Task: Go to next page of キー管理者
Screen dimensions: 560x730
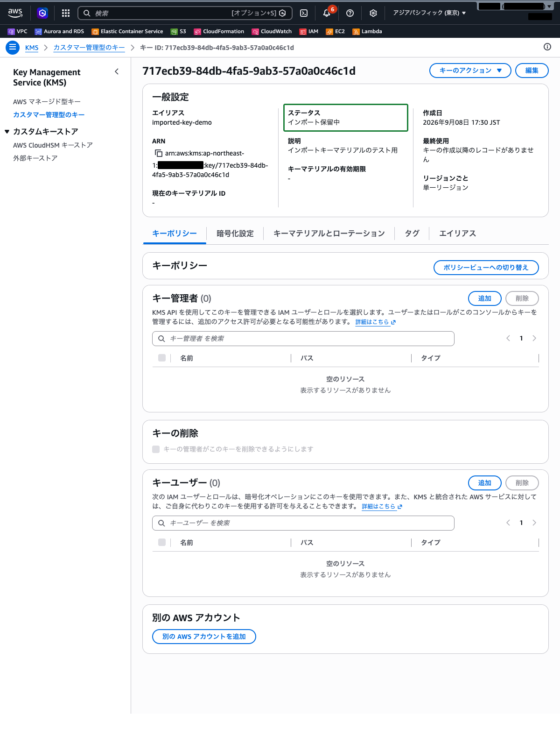Action: click(x=534, y=338)
